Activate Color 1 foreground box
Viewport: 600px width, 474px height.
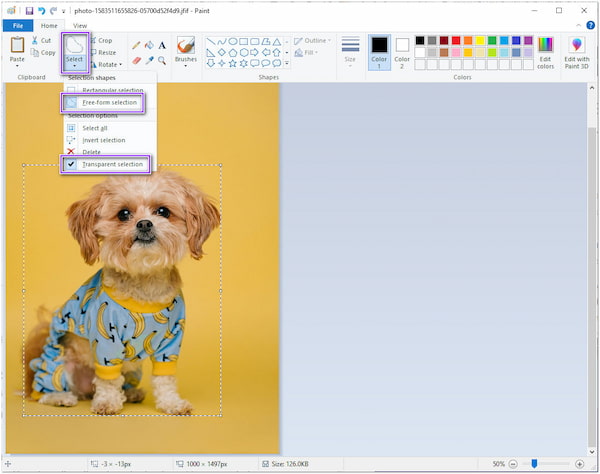click(x=379, y=52)
